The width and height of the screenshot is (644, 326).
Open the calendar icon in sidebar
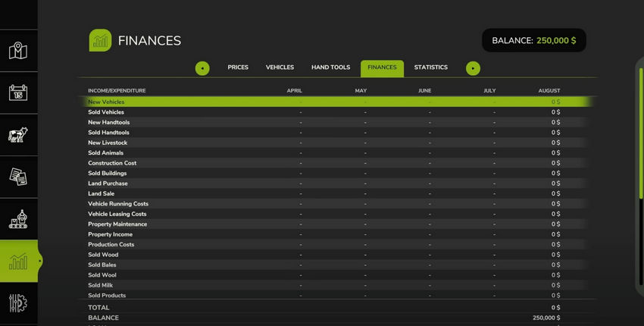click(18, 93)
